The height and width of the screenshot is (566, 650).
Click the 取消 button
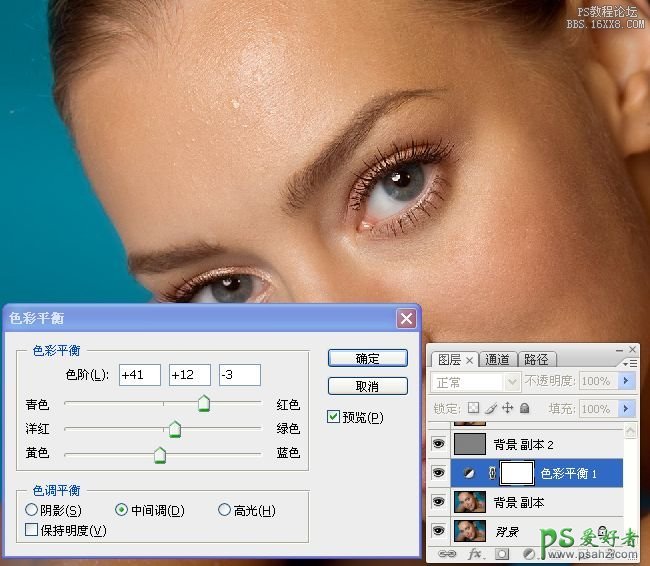point(367,386)
